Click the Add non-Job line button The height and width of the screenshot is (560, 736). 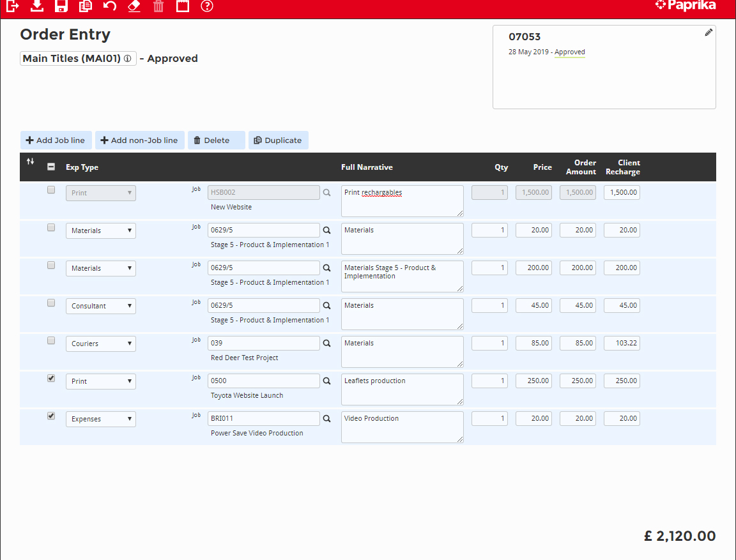pyautogui.click(x=140, y=140)
